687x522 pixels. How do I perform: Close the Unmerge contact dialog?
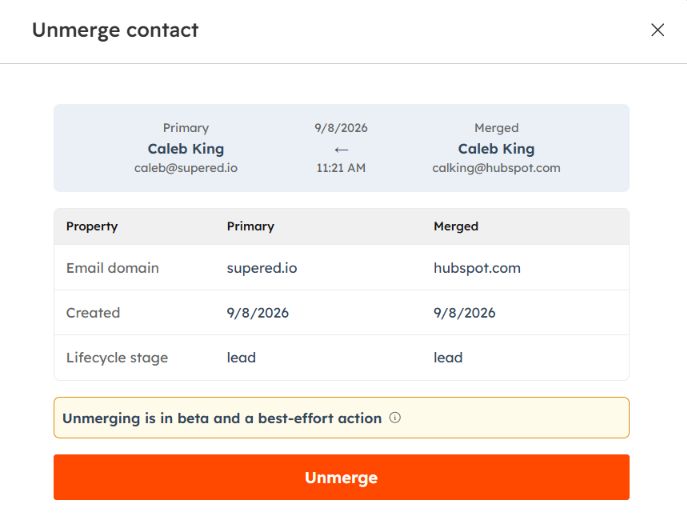point(657,30)
